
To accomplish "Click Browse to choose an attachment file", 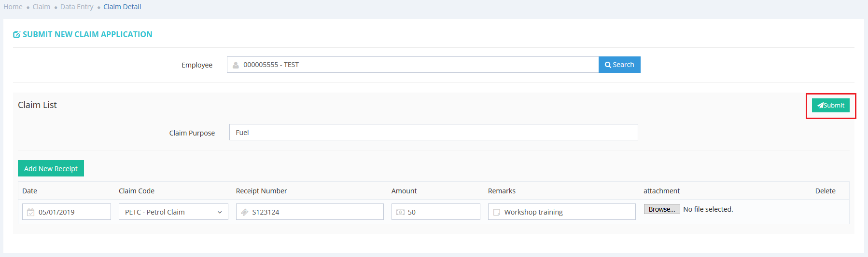I will pyautogui.click(x=662, y=209).
